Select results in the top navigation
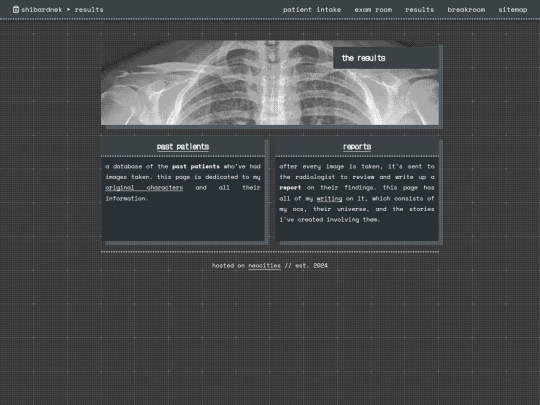The image size is (540, 405). (419, 10)
